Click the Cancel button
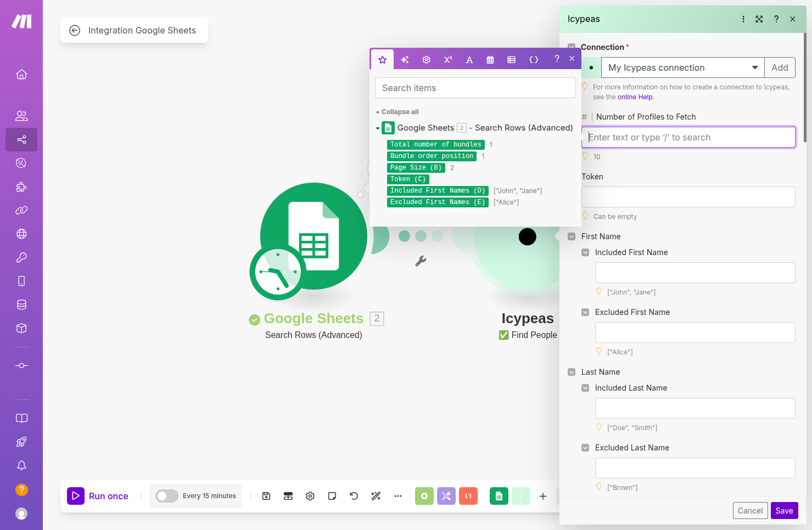812x530 pixels. (750, 511)
